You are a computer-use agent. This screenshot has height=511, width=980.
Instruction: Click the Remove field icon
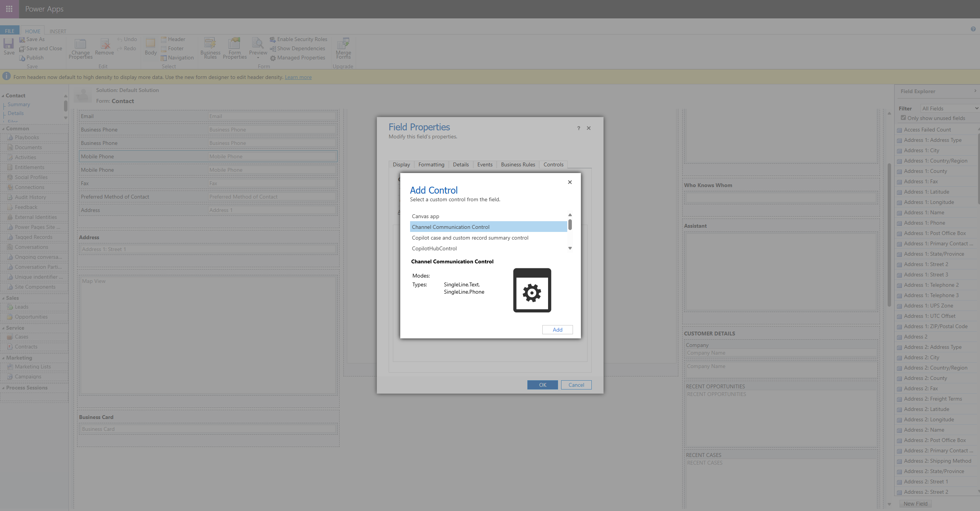[104, 44]
